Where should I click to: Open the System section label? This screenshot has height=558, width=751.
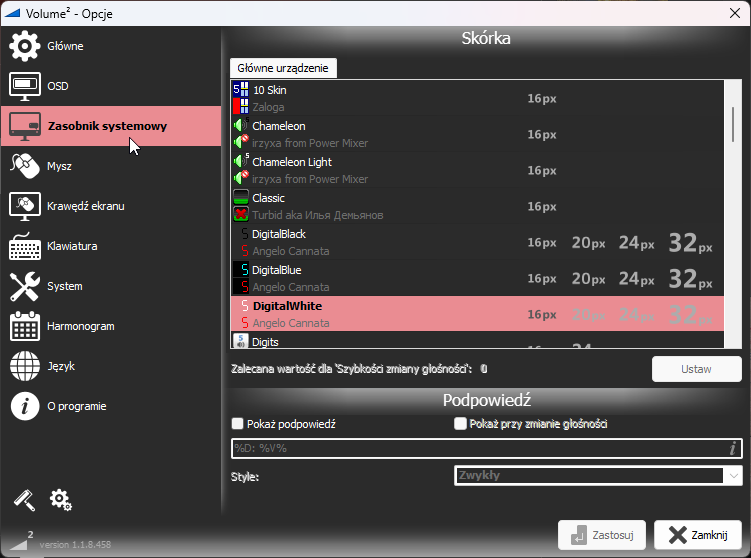point(65,286)
